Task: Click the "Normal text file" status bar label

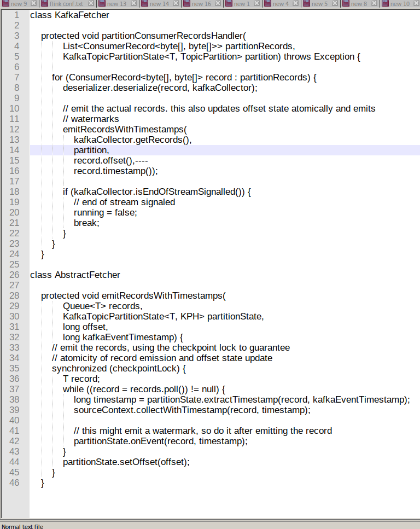Action: click(22, 526)
